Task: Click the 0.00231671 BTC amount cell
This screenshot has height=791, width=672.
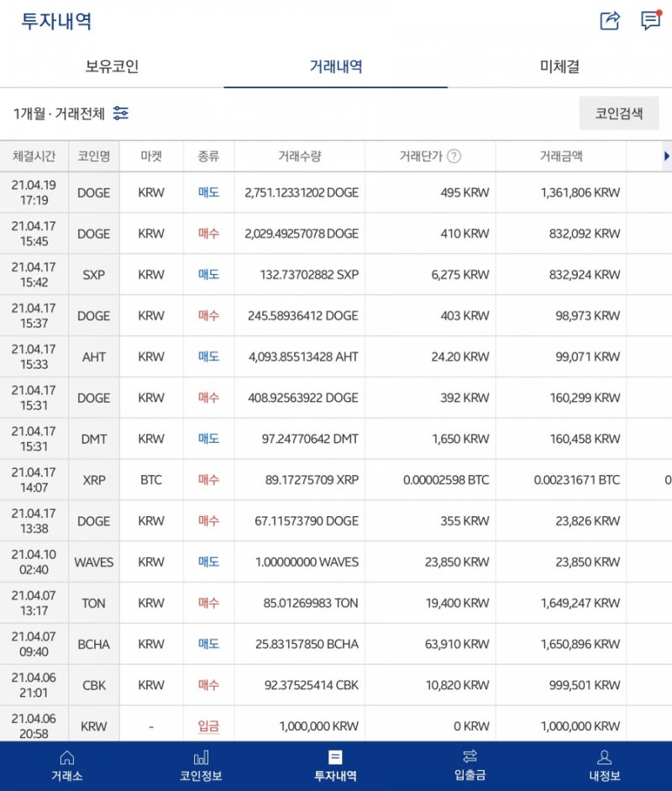Action: (x=561, y=480)
